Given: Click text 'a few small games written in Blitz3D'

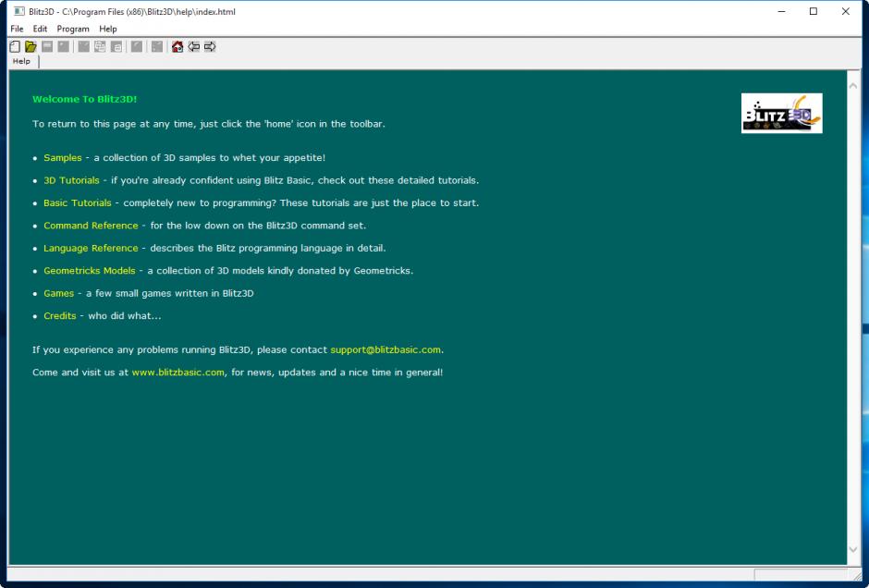Looking at the screenshot, I should coord(169,294).
